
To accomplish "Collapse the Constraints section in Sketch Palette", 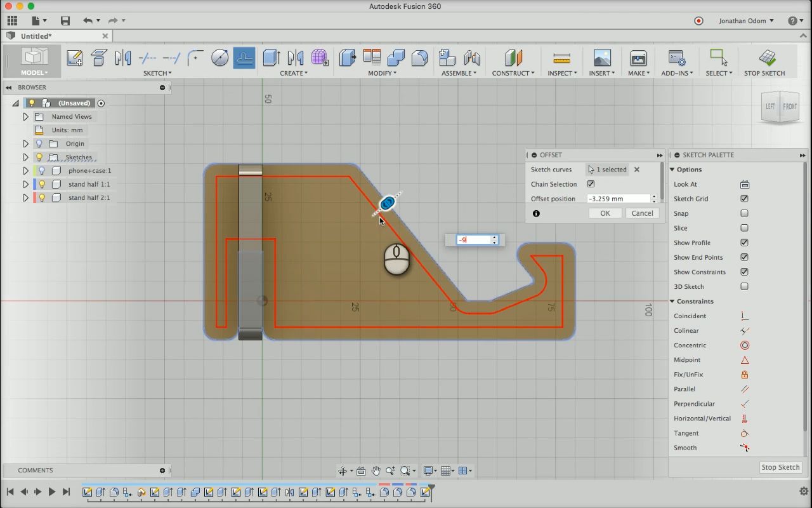I will pos(672,302).
